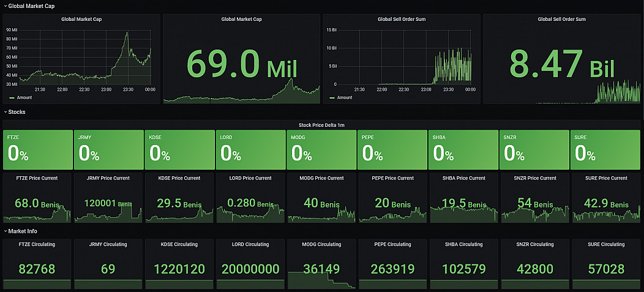Click the SHBA 19.5 Benis price value
644x292 pixels.
tap(462, 204)
